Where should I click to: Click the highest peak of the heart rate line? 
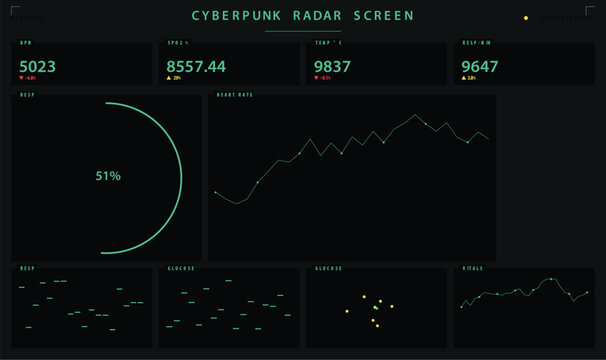[x=415, y=114]
